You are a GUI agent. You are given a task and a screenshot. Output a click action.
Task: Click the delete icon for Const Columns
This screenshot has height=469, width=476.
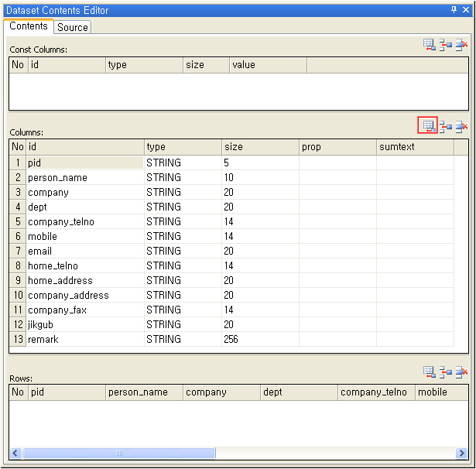(x=461, y=45)
